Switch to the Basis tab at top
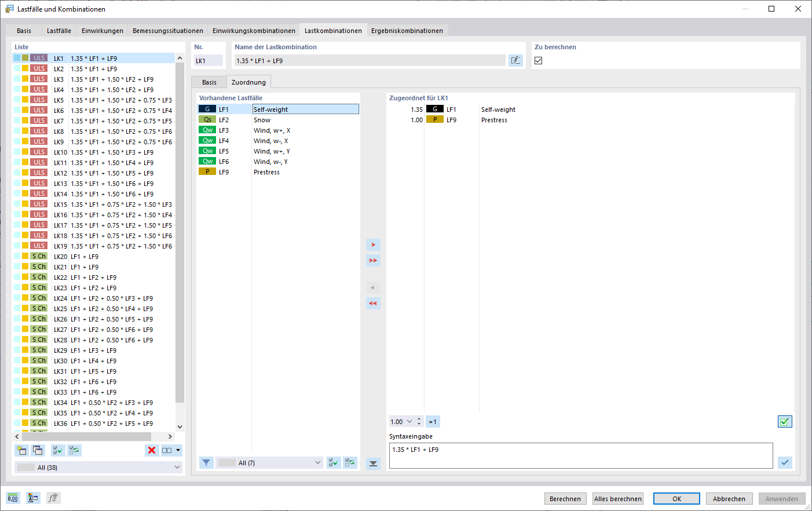Screen dimensions: 812x511 click(24, 31)
